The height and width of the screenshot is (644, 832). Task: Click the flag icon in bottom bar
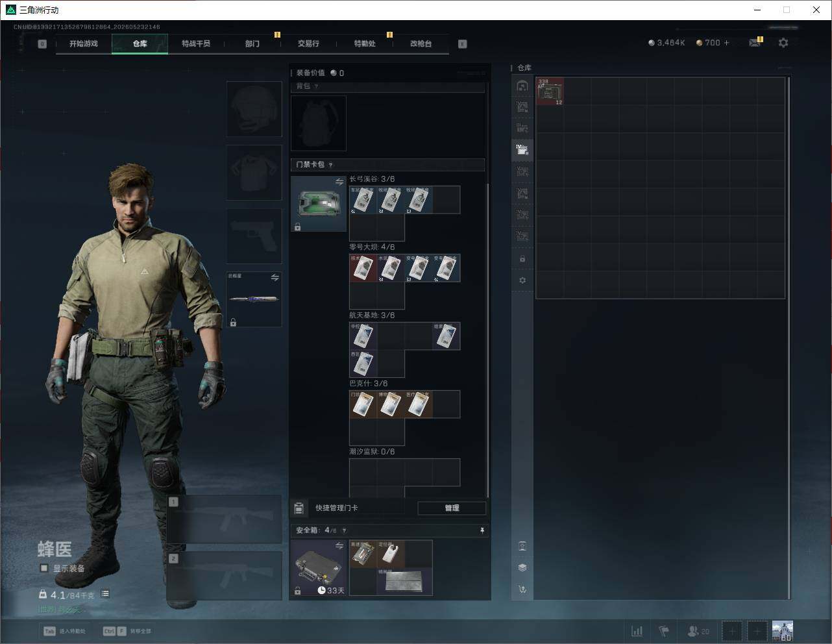(664, 631)
